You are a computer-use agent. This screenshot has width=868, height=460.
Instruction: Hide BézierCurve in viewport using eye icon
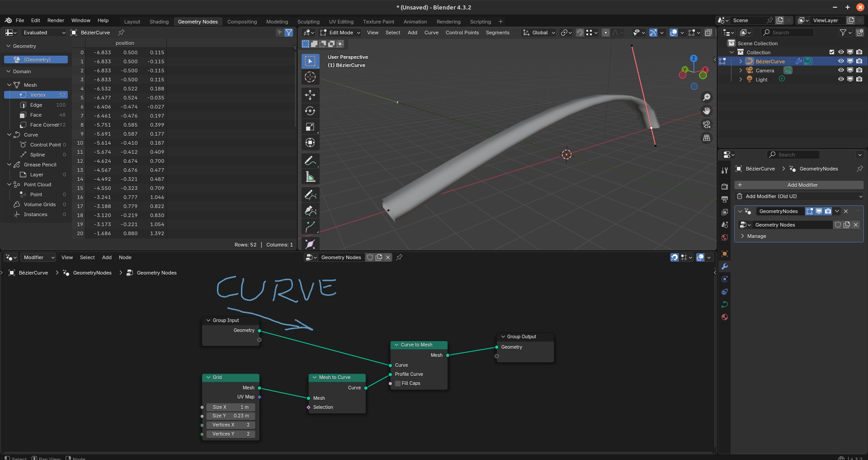(840, 61)
